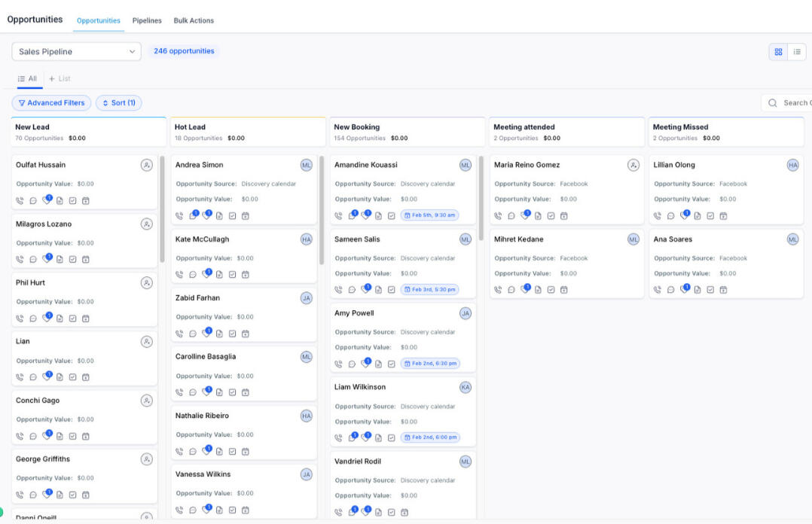The width and height of the screenshot is (812, 524).
Task: Open the message icon on Milagros Lozano's card
Action: click(x=33, y=260)
